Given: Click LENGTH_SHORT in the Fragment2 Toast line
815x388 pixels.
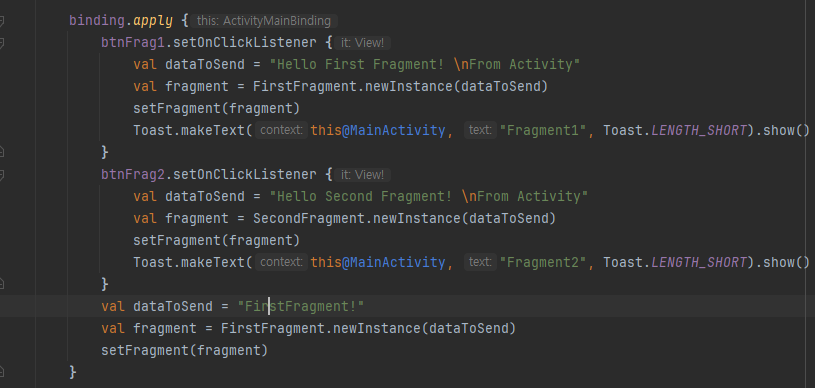Looking at the screenshot, I should (x=699, y=262).
